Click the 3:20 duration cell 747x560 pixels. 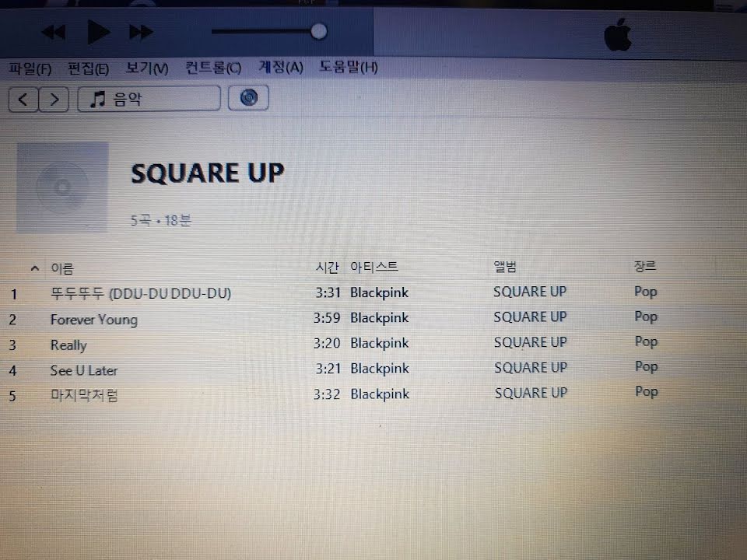pos(326,343)
